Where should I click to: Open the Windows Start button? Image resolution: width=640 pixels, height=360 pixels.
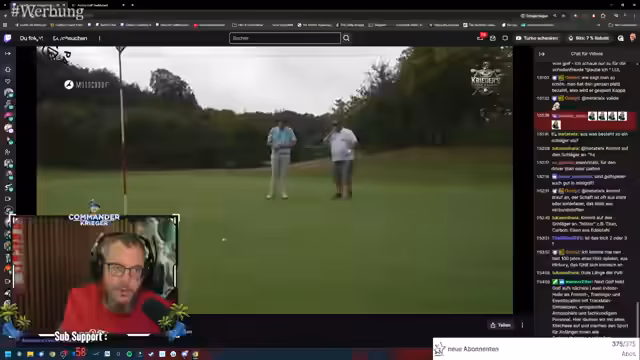pyautogui.click(x=8, y=354)
